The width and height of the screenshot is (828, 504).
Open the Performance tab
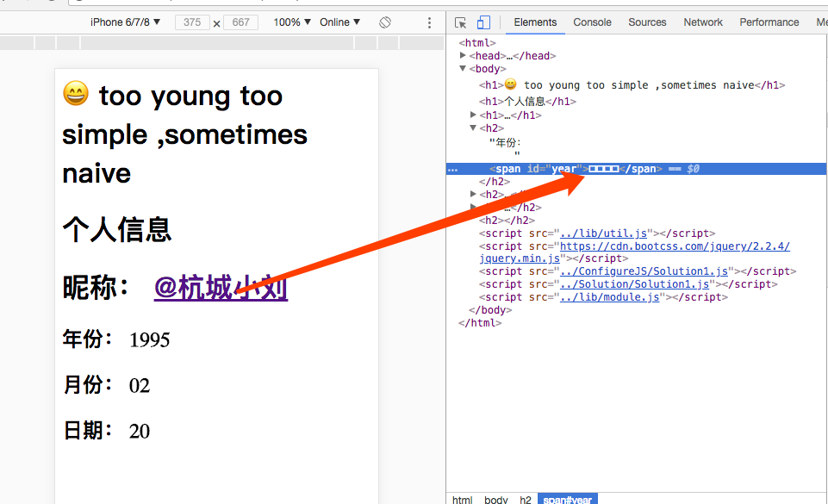click(769, 22)
